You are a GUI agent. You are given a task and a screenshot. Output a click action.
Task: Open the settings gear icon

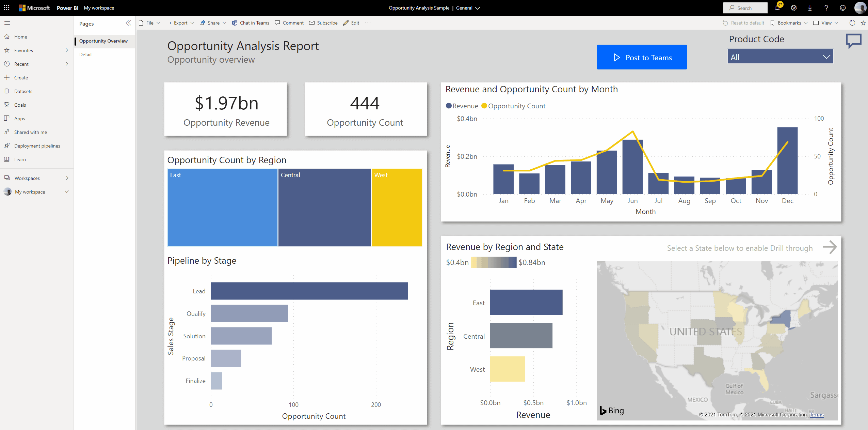pos(794,8)
